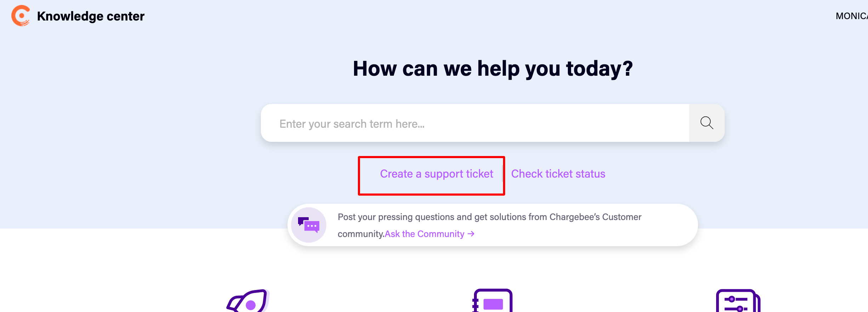Open the Knowledge center home title

point(91,16)
